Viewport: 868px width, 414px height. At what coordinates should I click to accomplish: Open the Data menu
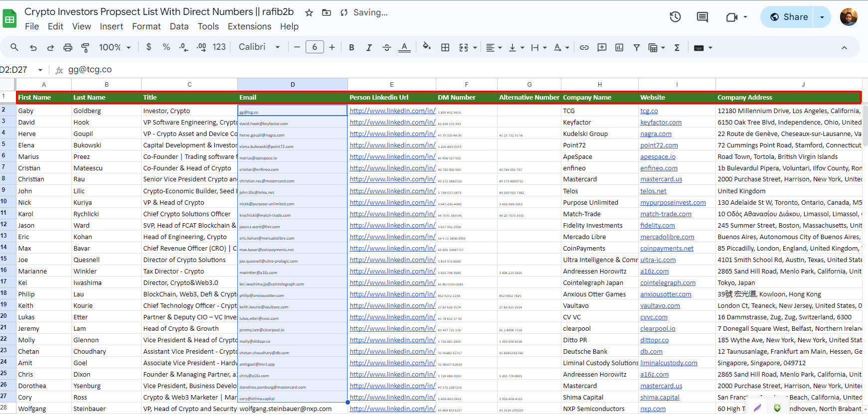179,26
